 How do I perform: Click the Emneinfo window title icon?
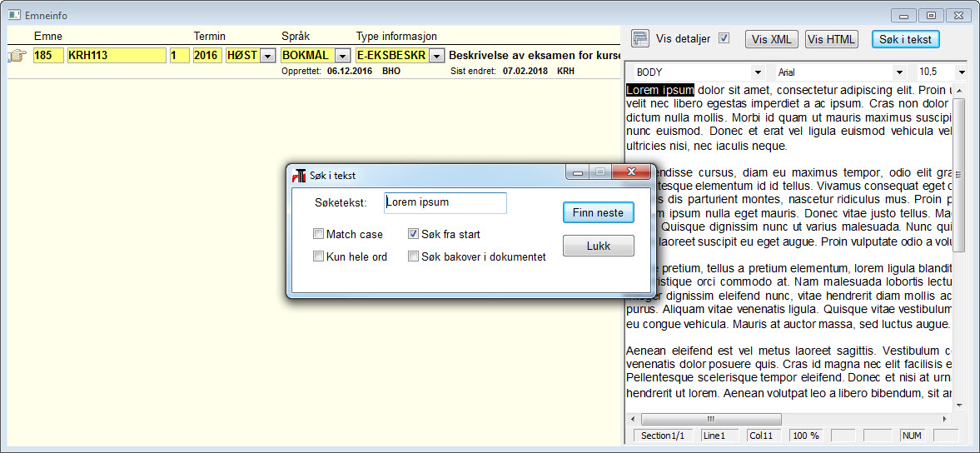(x=14, y=14)
